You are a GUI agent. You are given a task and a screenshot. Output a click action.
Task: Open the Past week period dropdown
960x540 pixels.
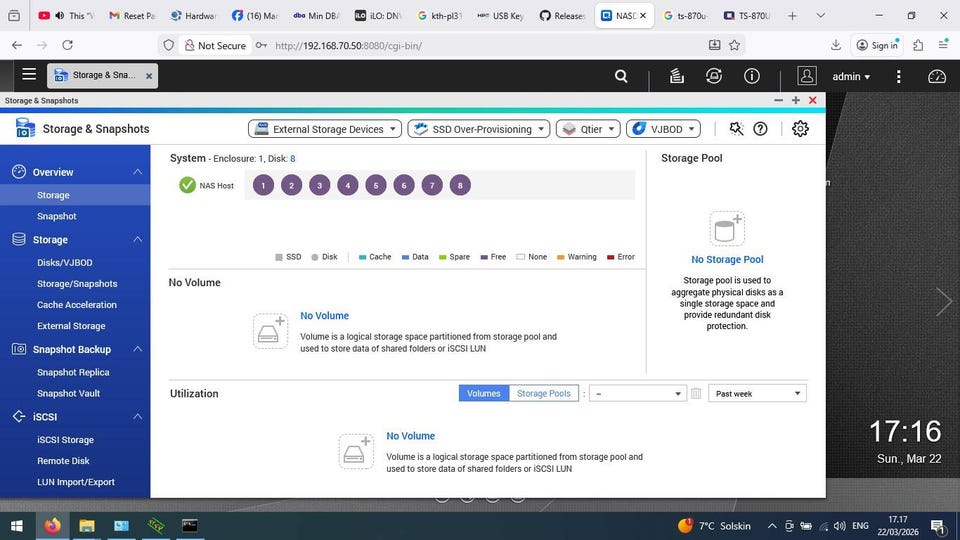pos(757,394)
